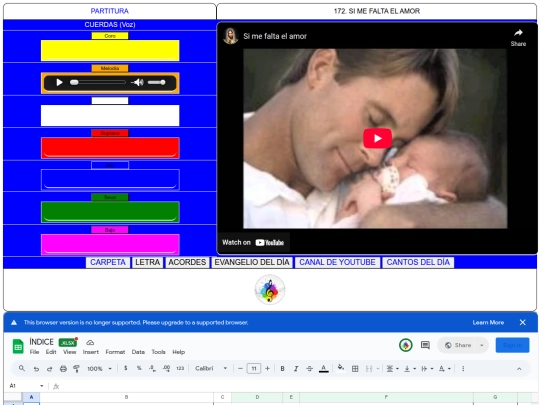Image resolution: width=540 pixels, height=405 pixels.
Task: Open the Sheets home icon
Action: pyautogui.click(x=18, y=346)
